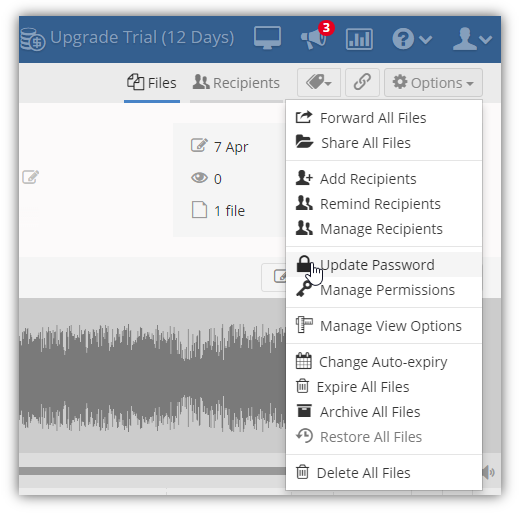Viewport: 520px width, 514px height.
Task: Switch to the Recipients tab
Action: click(x=236, y=83)
